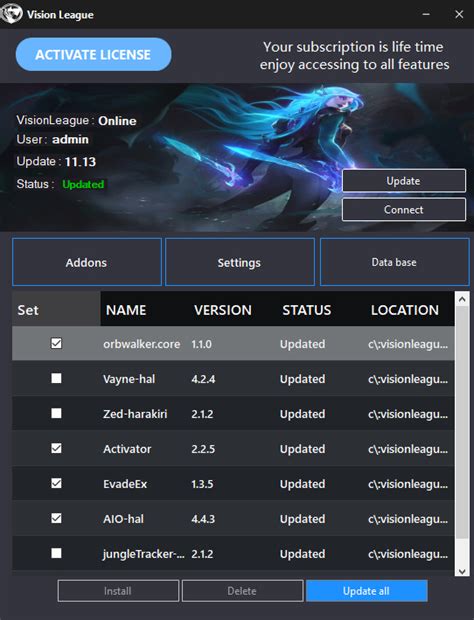Open the Settings tab

[240, 262]
